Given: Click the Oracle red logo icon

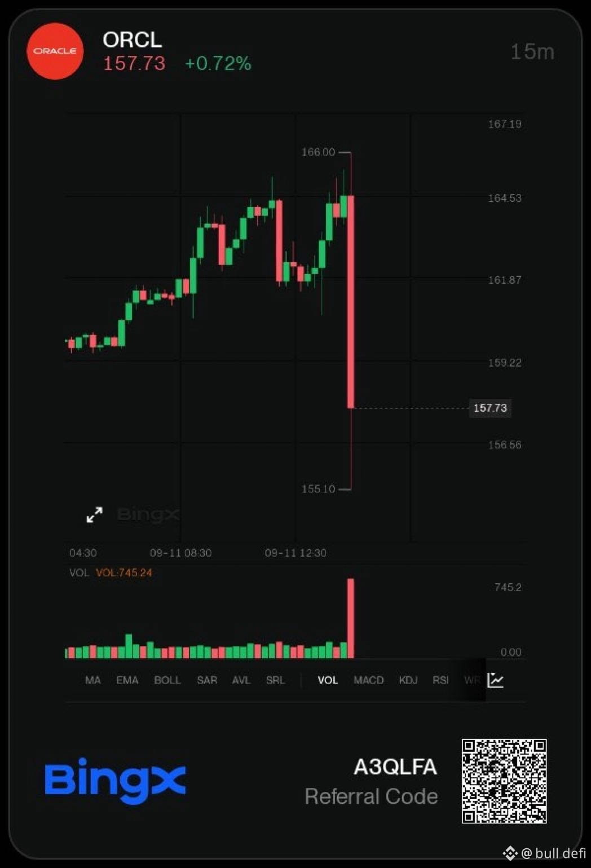Looking at the screenshot, I should [55, 51].
